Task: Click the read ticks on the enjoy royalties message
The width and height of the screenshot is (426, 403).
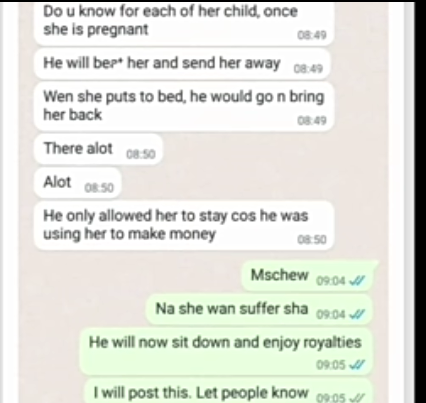Action: click(357, 365)
